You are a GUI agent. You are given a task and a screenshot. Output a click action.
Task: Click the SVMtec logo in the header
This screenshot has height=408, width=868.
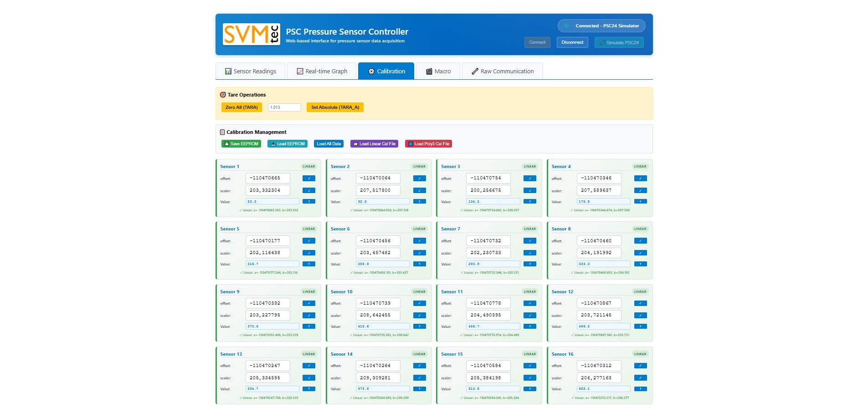coord(251,34)
